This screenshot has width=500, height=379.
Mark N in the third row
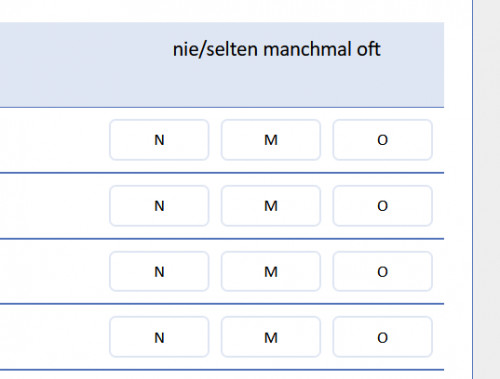pyautogui.click(x=159, y=272)
